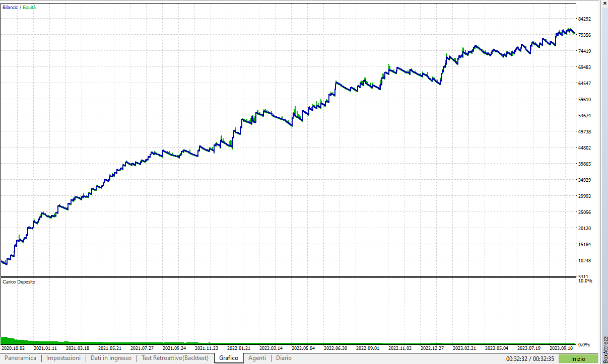Open the Diario tab
608x364 pixels.
(284, 358)
